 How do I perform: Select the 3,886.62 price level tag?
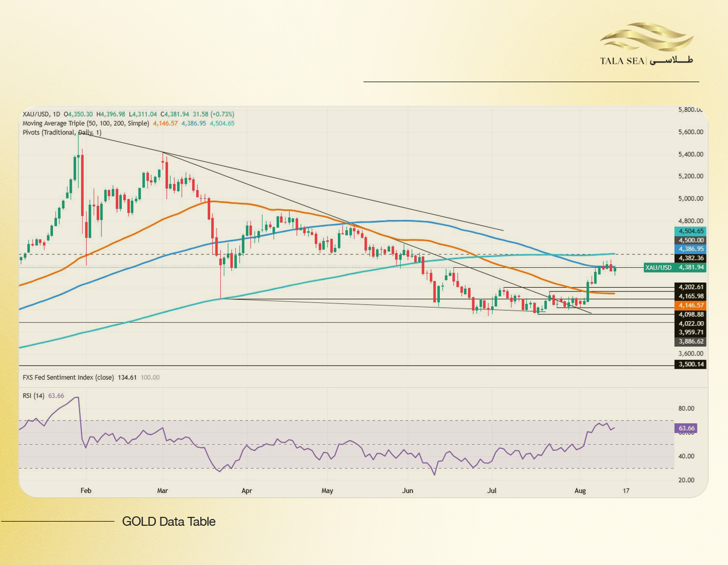(690, 341)
